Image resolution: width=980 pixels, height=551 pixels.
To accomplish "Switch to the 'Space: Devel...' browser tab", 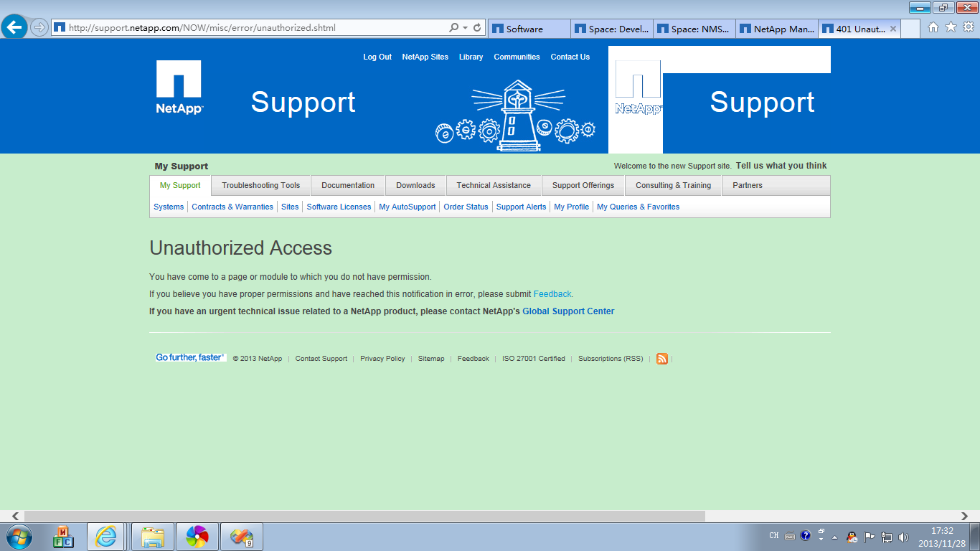I will tap(613, 29).
